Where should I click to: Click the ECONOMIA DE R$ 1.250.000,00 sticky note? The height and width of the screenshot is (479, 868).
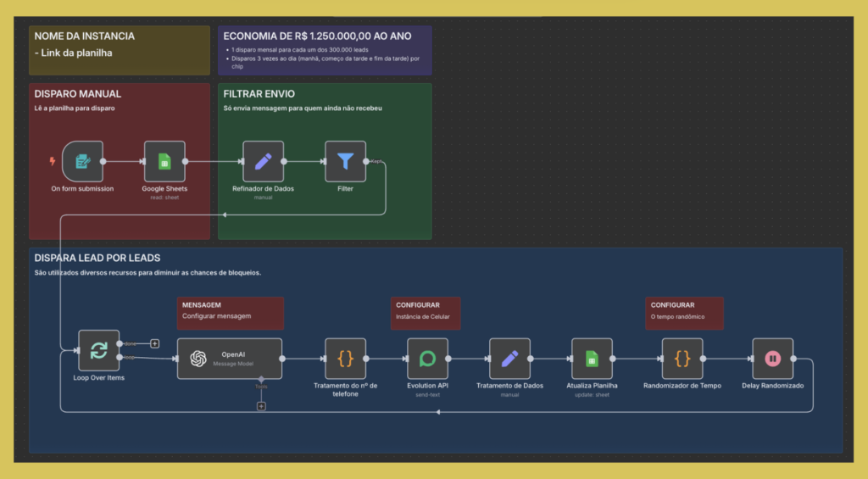pyautogui.click(x=325, y=50)
